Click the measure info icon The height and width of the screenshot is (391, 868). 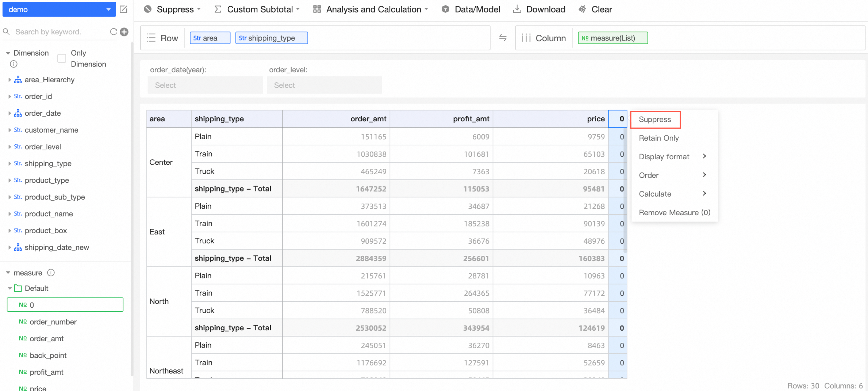pyautogui.click(x=51, y=273)
